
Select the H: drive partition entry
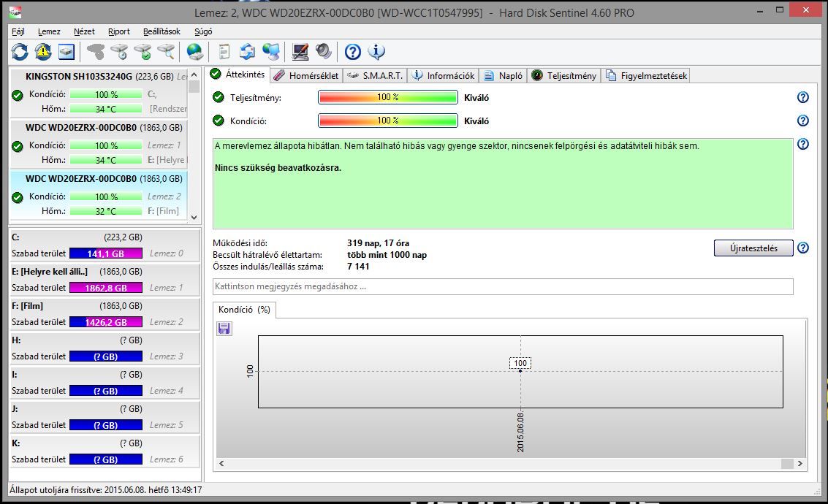pos(105,348)
